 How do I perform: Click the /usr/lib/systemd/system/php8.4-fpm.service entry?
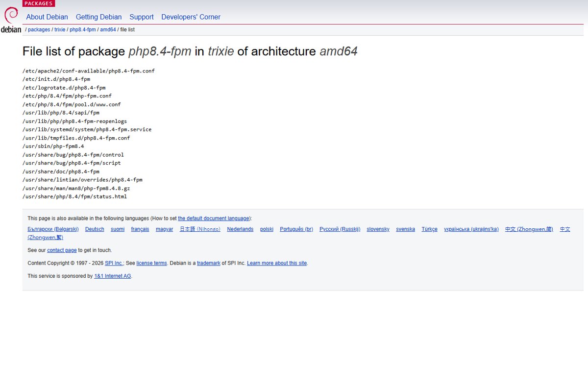pyautogui.click(x=87, y=129)
